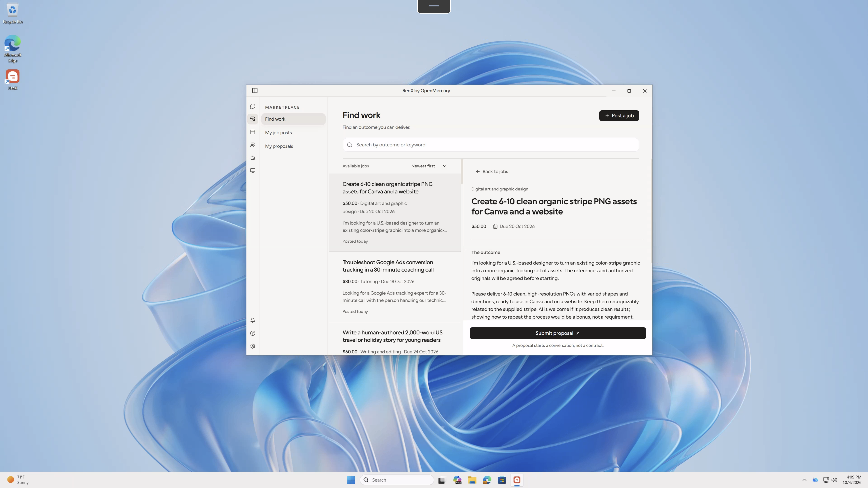Open volume icon in system tray
This screenshot has width=868, height=488.
[x=834, y=480]
